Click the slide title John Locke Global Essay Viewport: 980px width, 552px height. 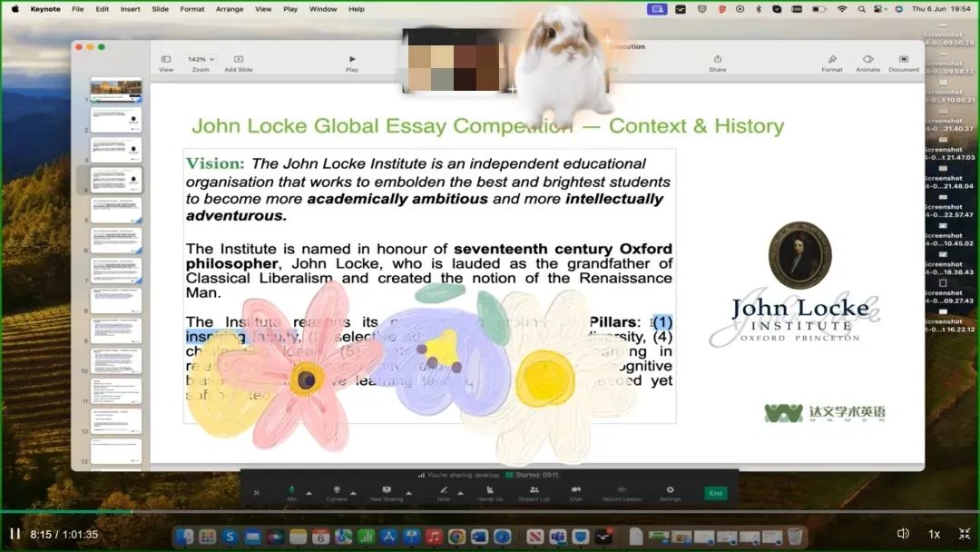click(x=487, y=125)
